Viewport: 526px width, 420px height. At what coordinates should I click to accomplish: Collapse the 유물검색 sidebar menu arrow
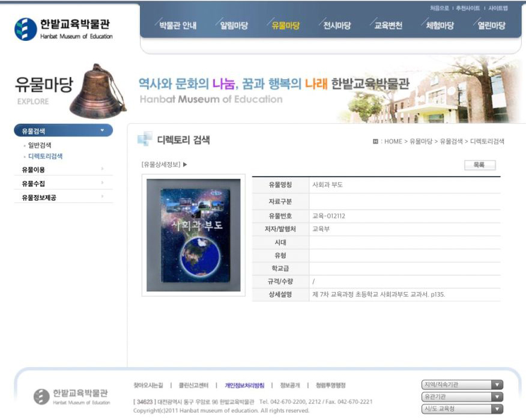102,130
